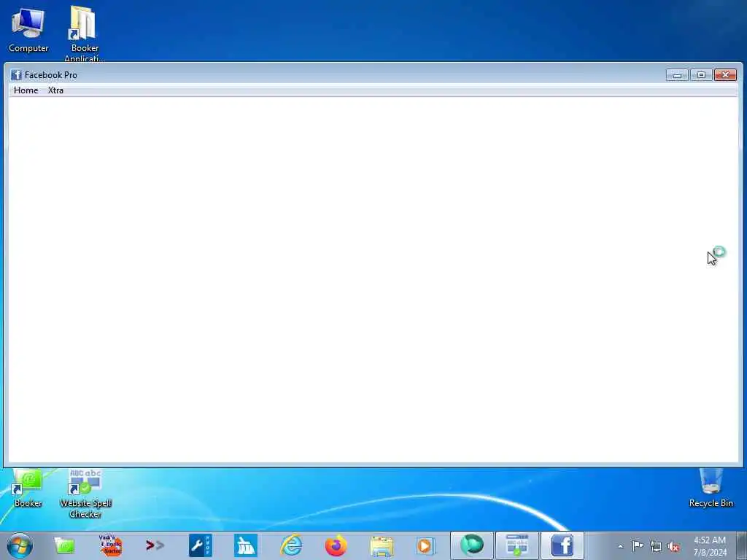This screenshot has width=747, height=560.
Task: Select the Booker desktop shortcut
Action: 28,489
